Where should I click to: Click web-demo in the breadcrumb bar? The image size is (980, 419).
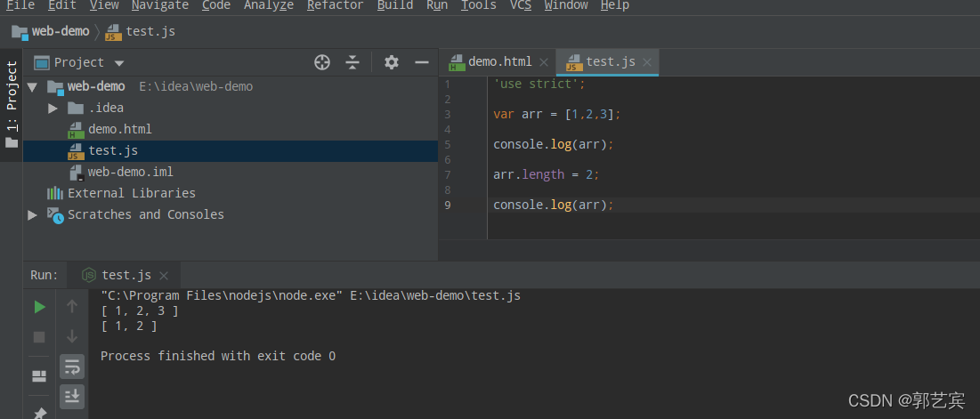pos(61,31)
